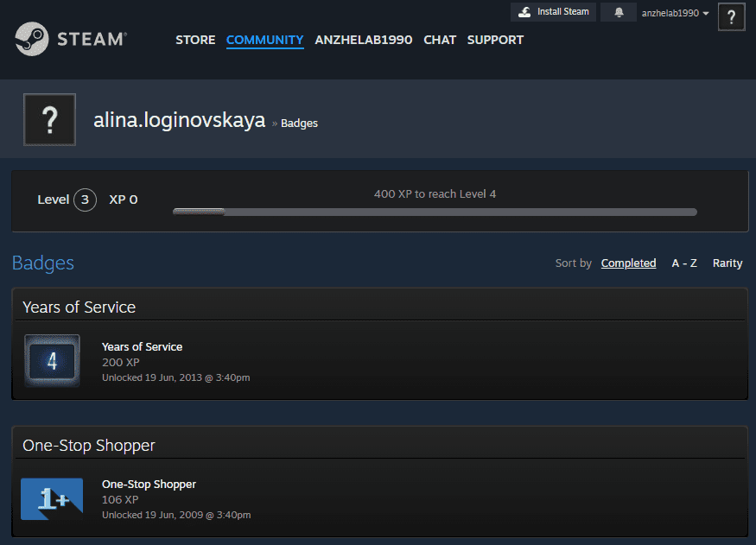Sort badges A - Z
The image size is (756, 545).
[684, 263]
